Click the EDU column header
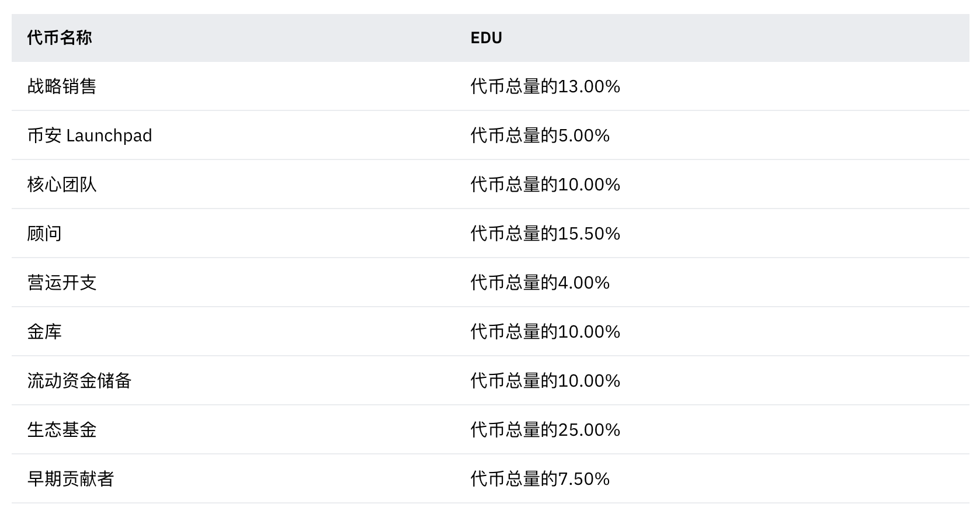Screen dimensions: 980x514 click(x=486, y=38)
